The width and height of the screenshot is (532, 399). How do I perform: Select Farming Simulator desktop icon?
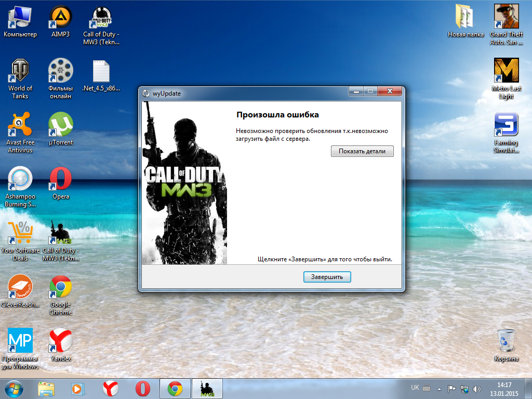click(x=506, y=132)
